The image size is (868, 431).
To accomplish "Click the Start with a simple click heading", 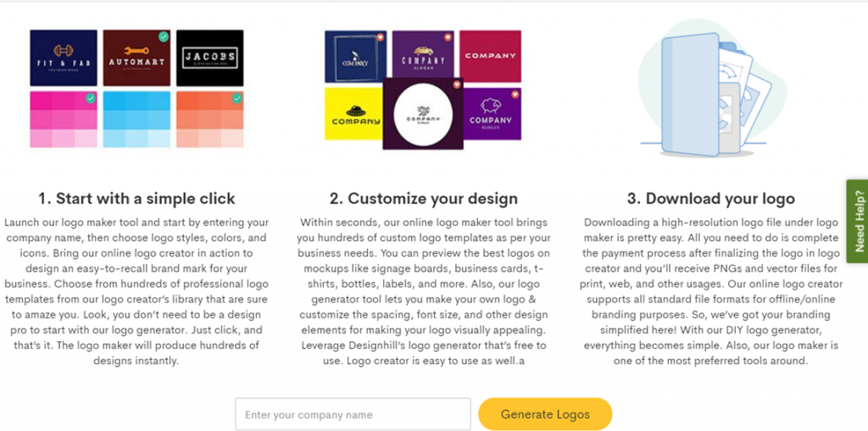I will (x=136, y=199).
